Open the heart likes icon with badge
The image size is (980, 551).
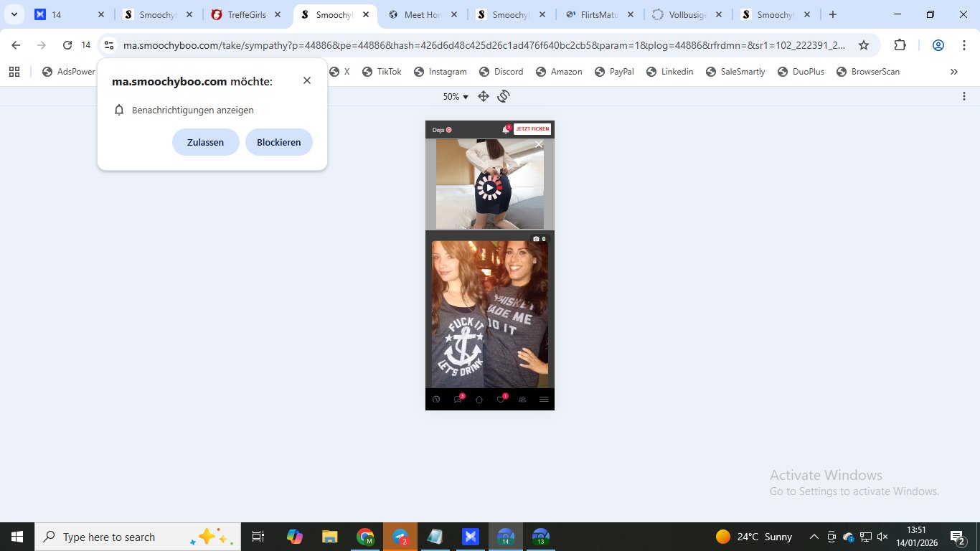[501, 400]
